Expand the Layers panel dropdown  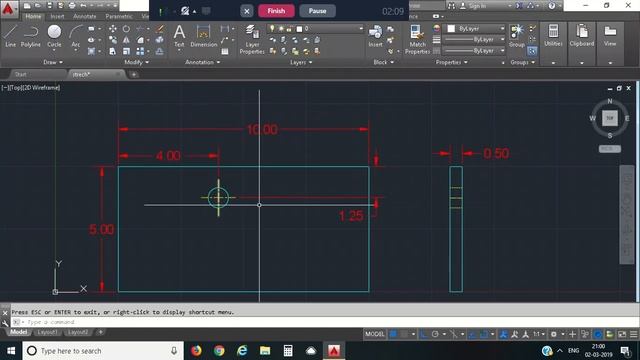click(301, 62)
